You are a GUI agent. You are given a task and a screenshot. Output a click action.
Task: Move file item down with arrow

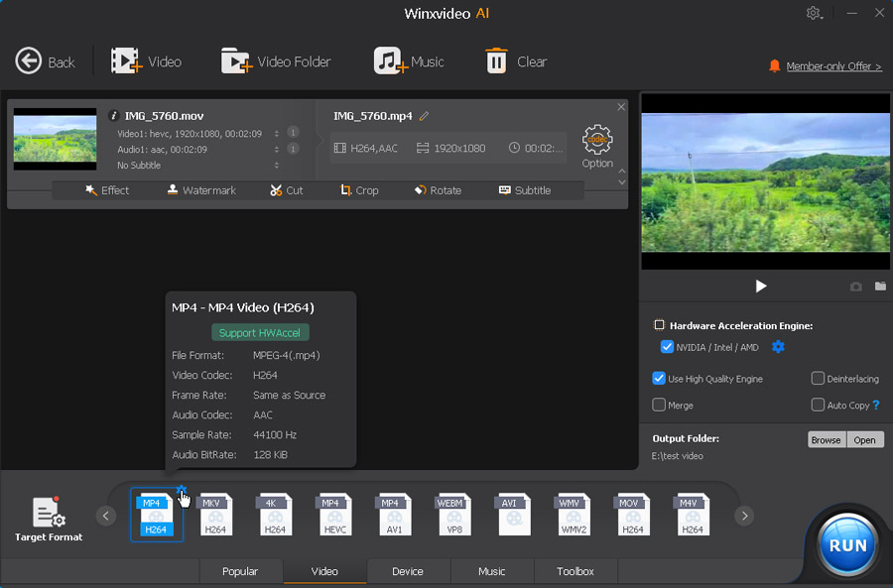[x=622, y=182]
